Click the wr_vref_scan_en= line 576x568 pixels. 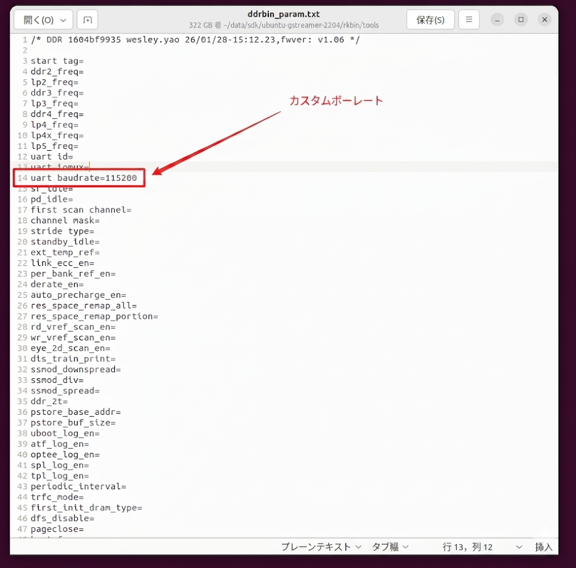pyautogui.click(x=73, y=338)
